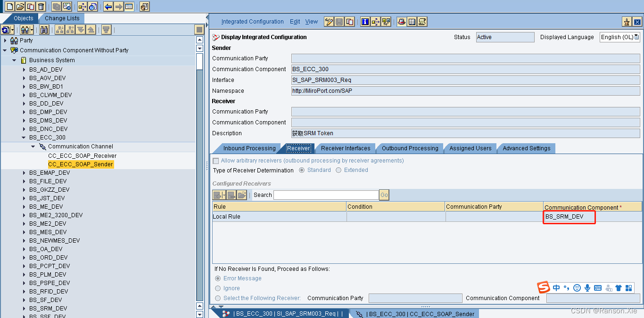This screenshot has height=318, width=644.
Task: Click inside the receivers Search input field
Action: [x=325, y=195]
